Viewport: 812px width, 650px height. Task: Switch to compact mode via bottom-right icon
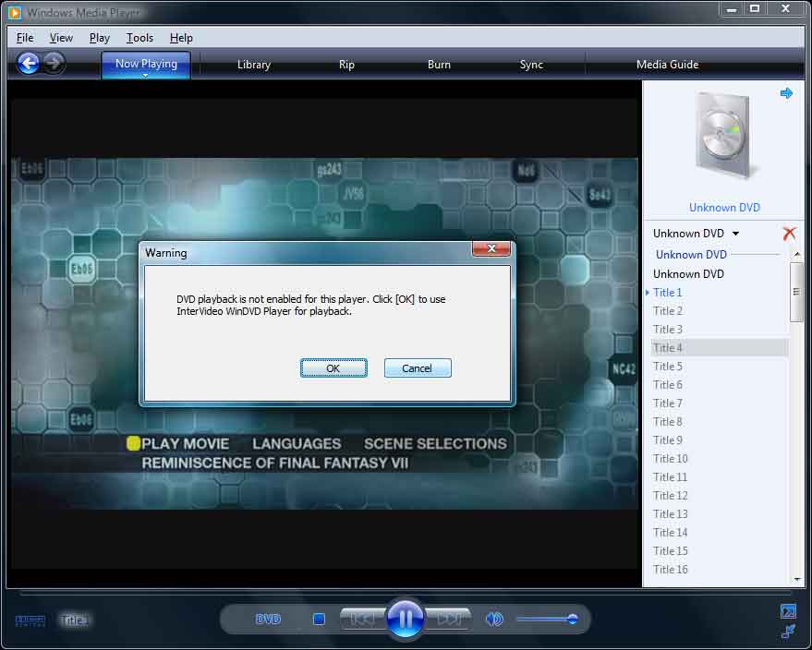click(x=788, y=632)
